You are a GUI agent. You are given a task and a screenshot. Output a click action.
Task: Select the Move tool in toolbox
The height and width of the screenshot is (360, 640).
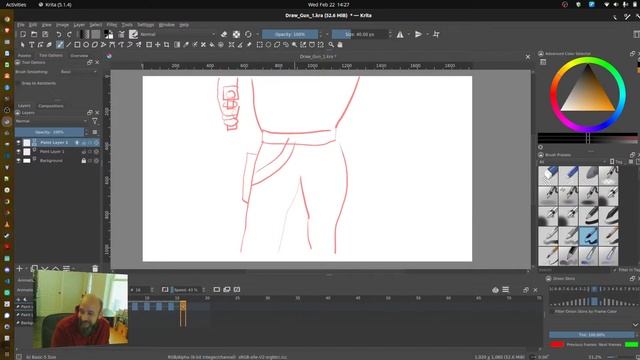(158, 44)
